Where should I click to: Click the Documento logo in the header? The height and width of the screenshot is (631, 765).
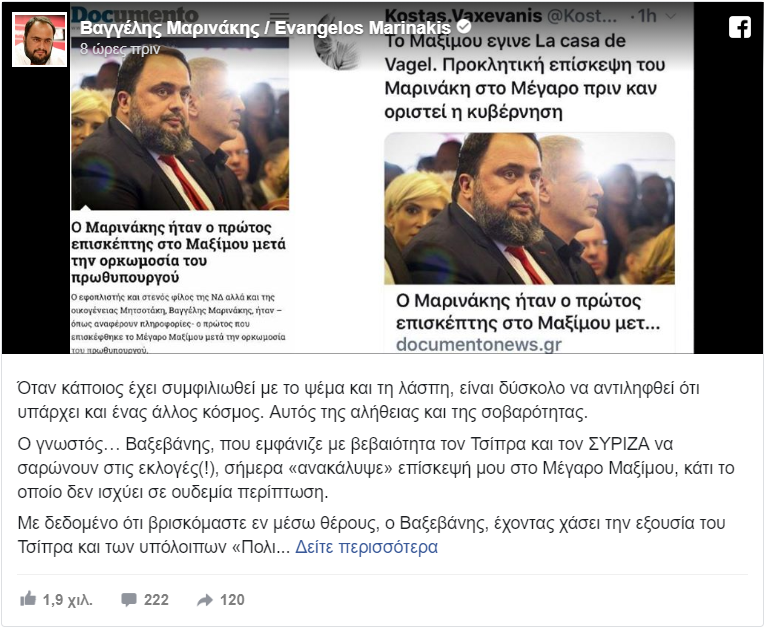pyautogui.click(x=135, y=15)
